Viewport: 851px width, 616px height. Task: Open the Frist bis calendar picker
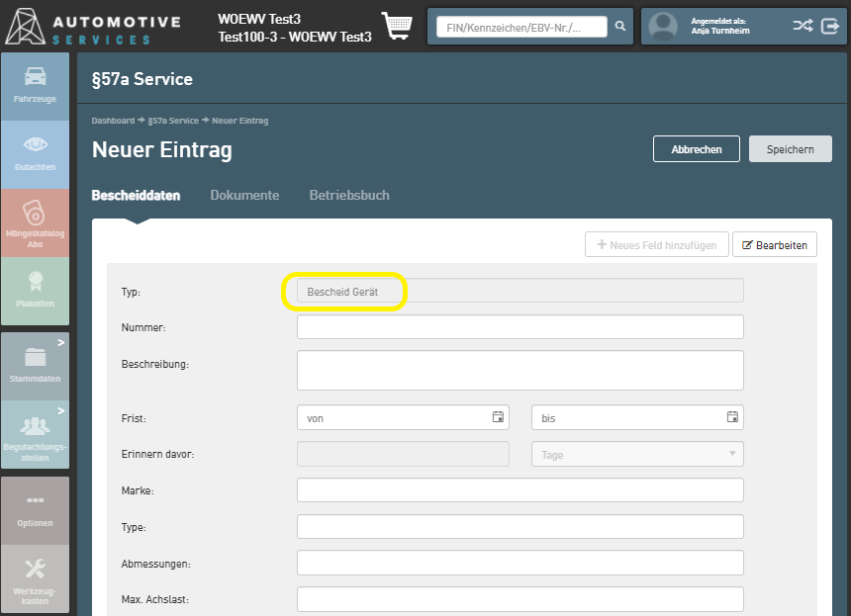point(732,417)
